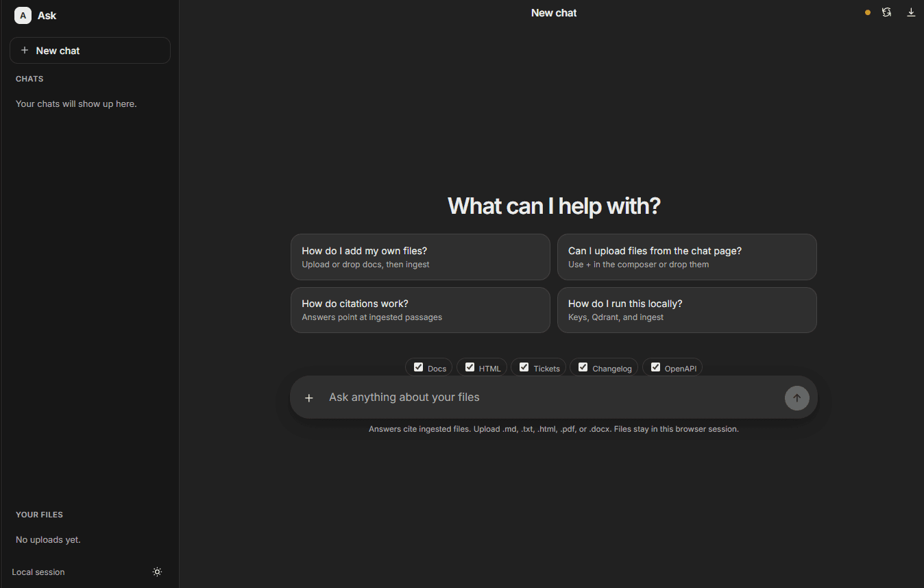Focus the "Ask anything about your files" field
The width and height of the screenshot is (924, 588).
coord(552,397)
